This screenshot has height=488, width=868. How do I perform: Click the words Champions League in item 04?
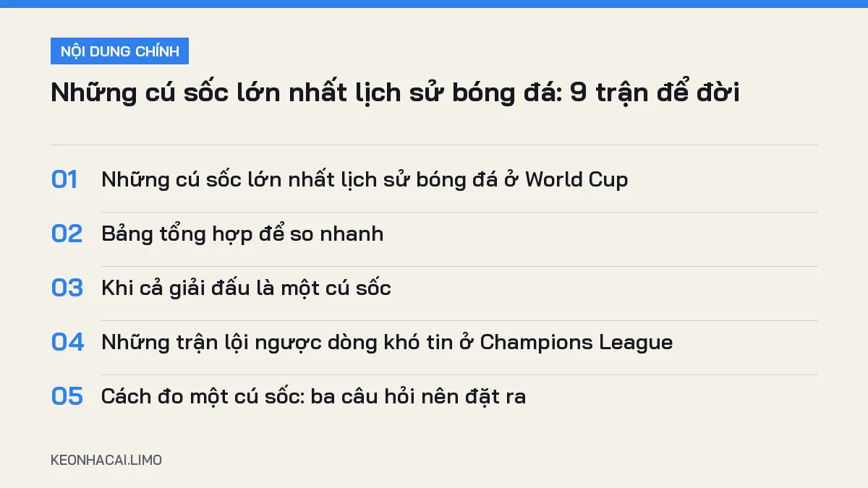coord(576,342)
